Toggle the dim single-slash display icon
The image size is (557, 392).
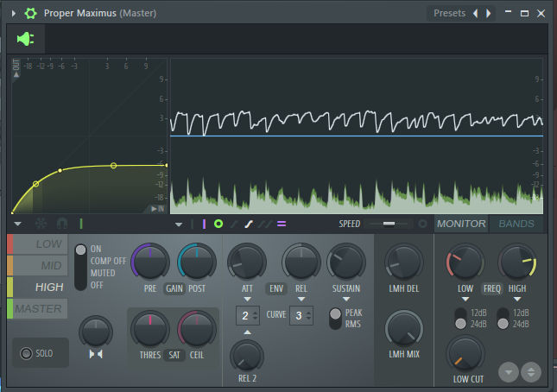234,224
